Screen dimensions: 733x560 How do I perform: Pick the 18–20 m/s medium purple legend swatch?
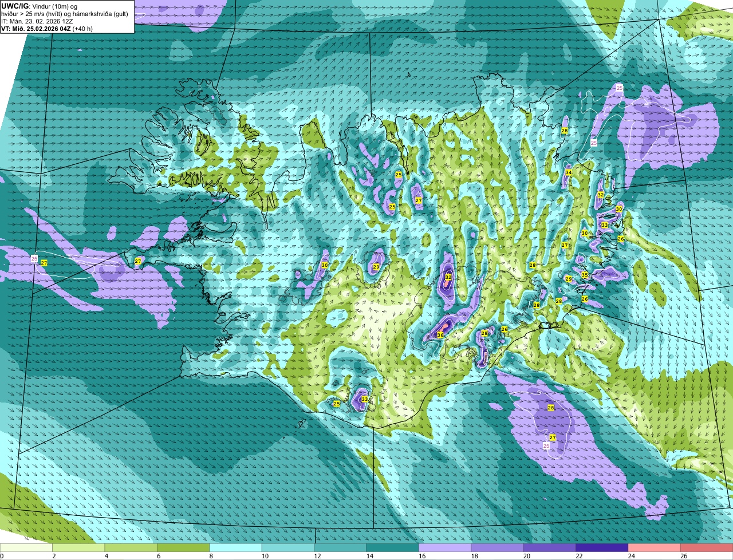(498, 547)
